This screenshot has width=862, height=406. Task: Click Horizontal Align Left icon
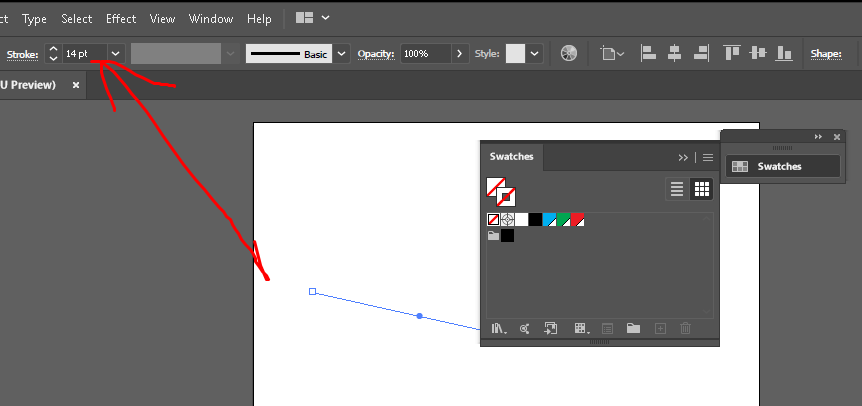point(649,53)
